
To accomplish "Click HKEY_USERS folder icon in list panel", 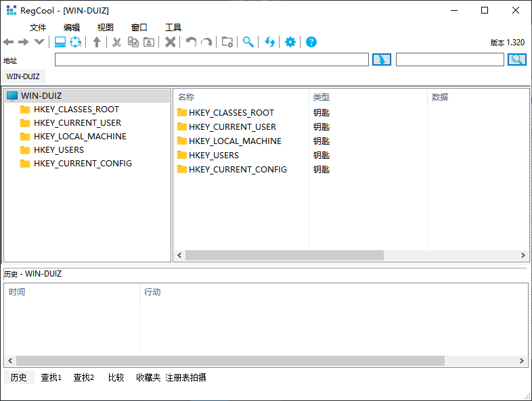I will 182,156.
